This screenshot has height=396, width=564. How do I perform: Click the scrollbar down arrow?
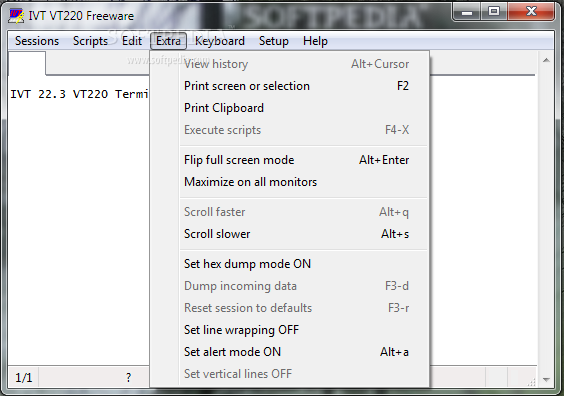tap(546, 379)
